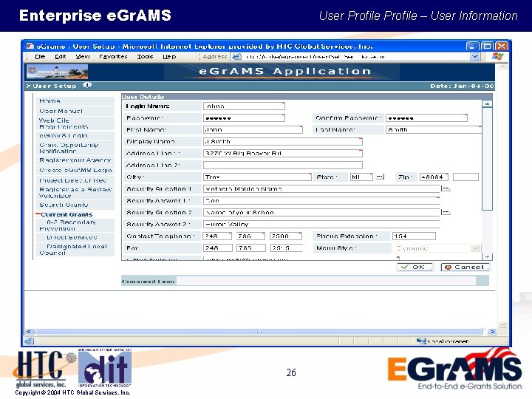Viewport: 532px width, 399px height.
Task: Collapse the Current Grants tree section
Action: [38, 214]
